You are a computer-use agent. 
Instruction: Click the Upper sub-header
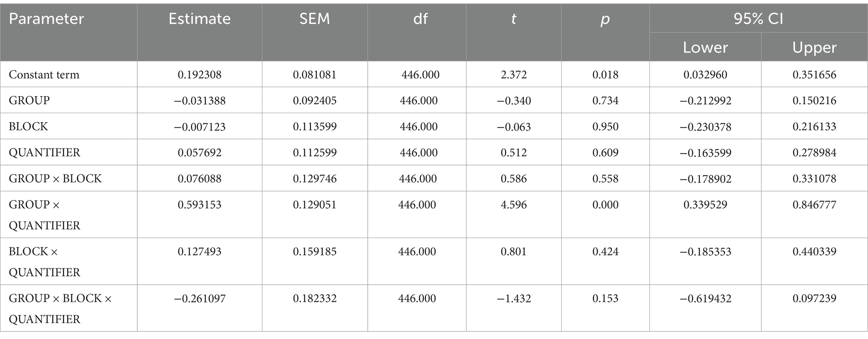(814, 47)
